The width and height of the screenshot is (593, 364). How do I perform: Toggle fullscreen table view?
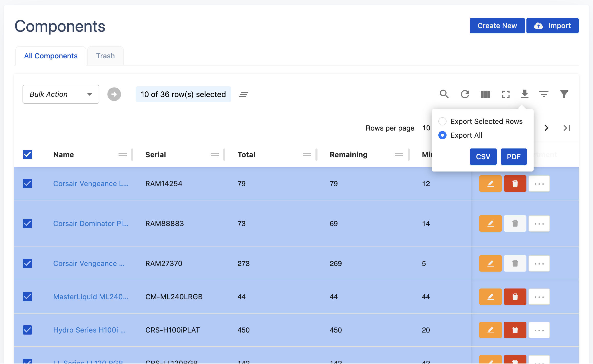click(506, 94)
